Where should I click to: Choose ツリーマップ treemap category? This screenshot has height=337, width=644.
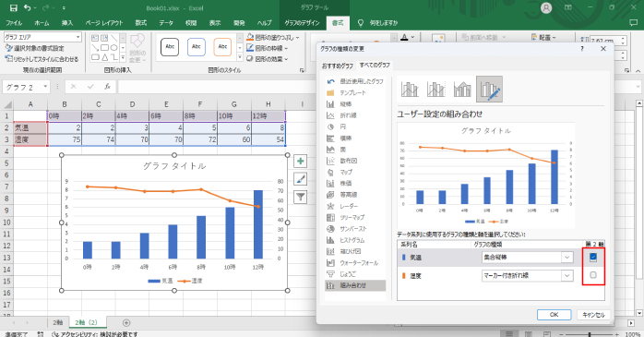pos(355,217)
